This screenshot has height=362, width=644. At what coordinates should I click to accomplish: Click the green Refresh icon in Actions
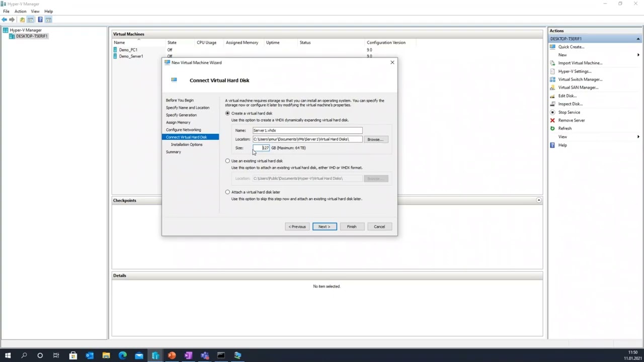[552, 128]
